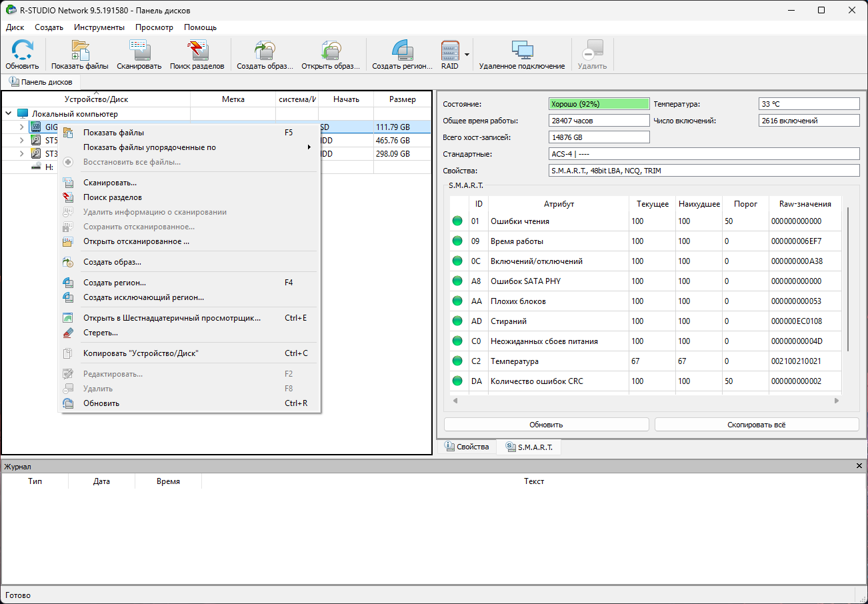
Task: Open the Инструменты menu
Action: point(99,27)
